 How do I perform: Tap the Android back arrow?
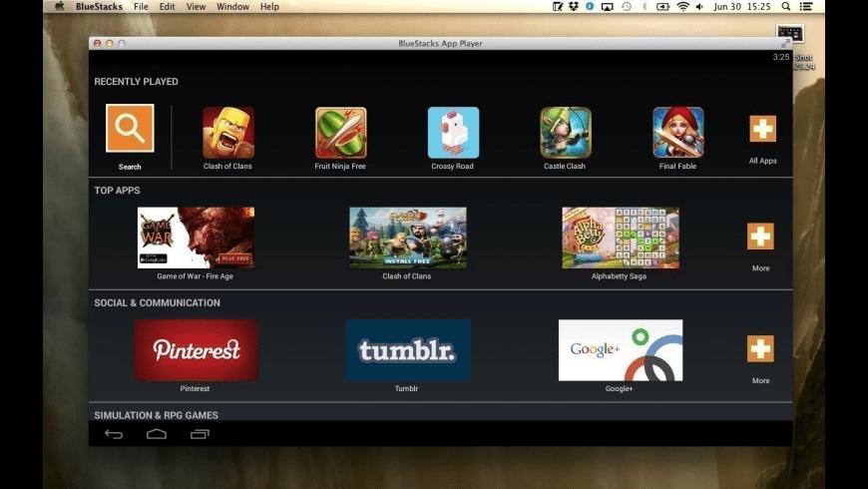(x=114, y=434)
